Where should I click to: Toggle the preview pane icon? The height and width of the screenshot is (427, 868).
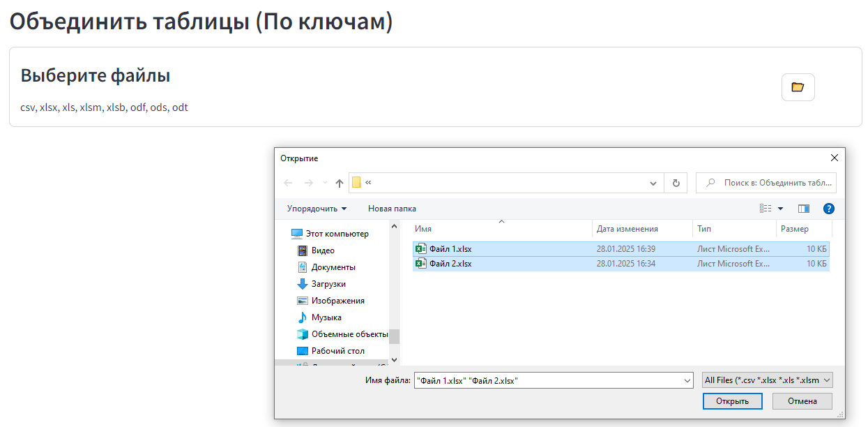pos(804,209)
